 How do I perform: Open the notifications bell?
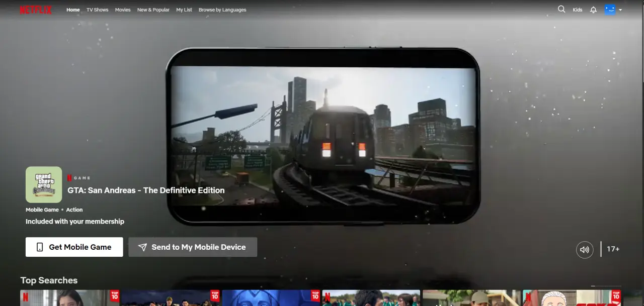pos(593,10)
